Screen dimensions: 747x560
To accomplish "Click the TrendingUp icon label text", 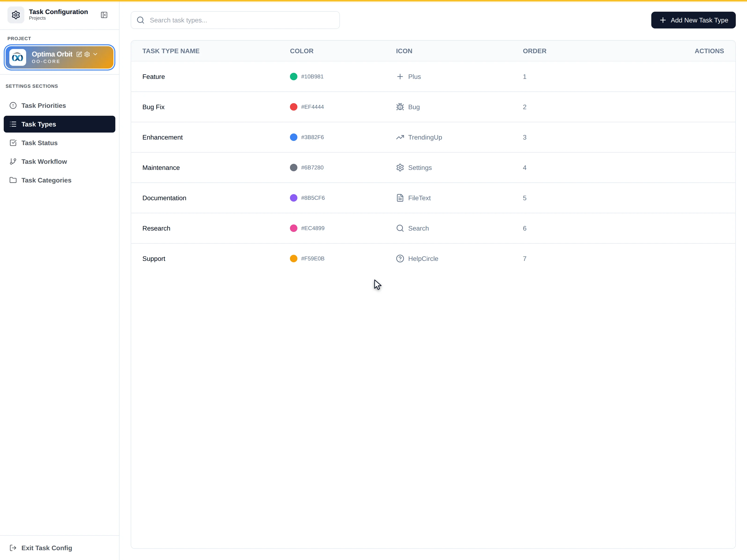I will click(x=425, y=137).
